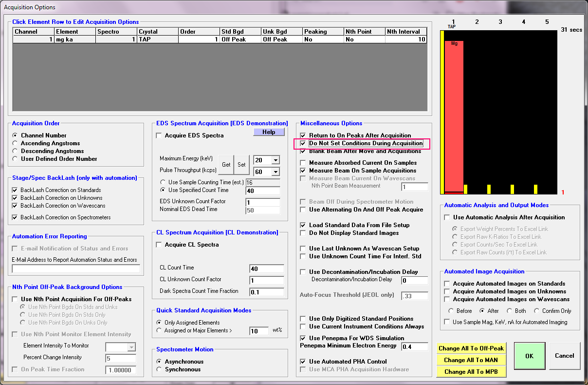Click Change All To Off-Peak

point(471,348)
